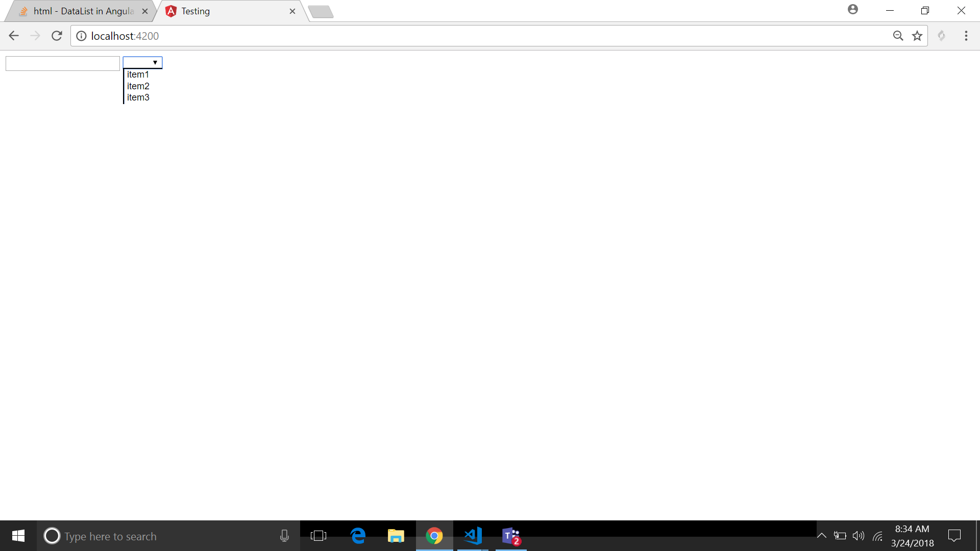Switch to the html - DataList tab
The height and width of the screenshot is (551, 980).
(x=82, y=11)
